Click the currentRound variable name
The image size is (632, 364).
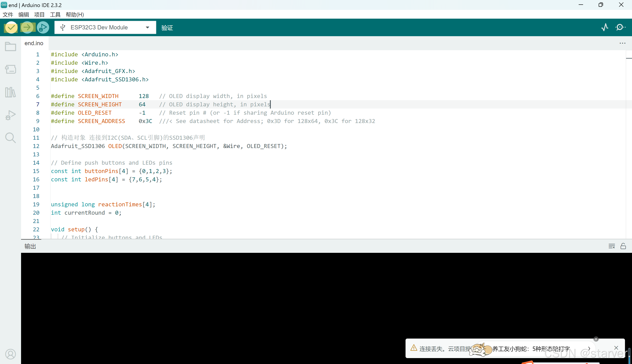pos(84,213)
